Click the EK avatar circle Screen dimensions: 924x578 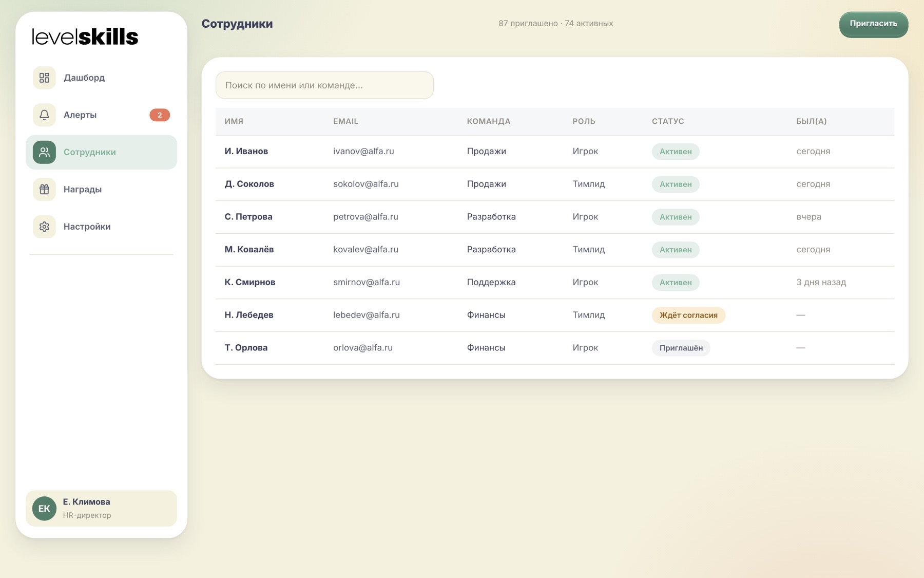coord(44,509)
